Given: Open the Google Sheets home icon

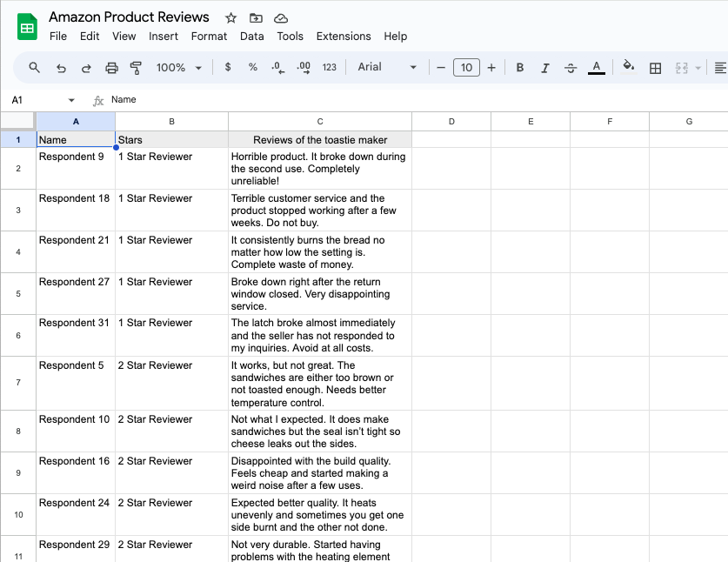Looking at the screenshot, I should tap(27, 27).
